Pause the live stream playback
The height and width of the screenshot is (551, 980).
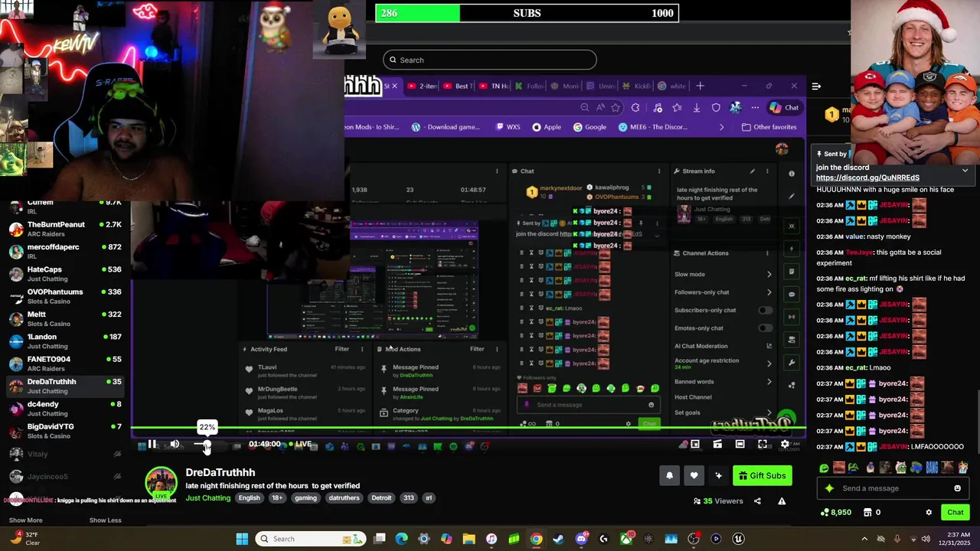(x=152, y=444)
